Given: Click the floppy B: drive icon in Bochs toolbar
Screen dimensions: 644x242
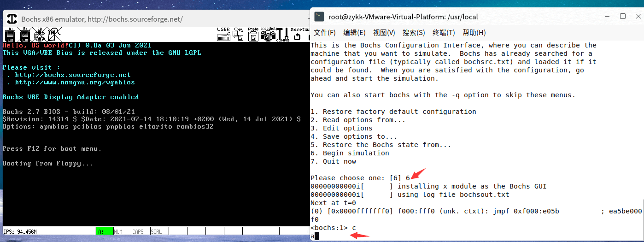Looking at the screenshot, I should coord(25,35).
